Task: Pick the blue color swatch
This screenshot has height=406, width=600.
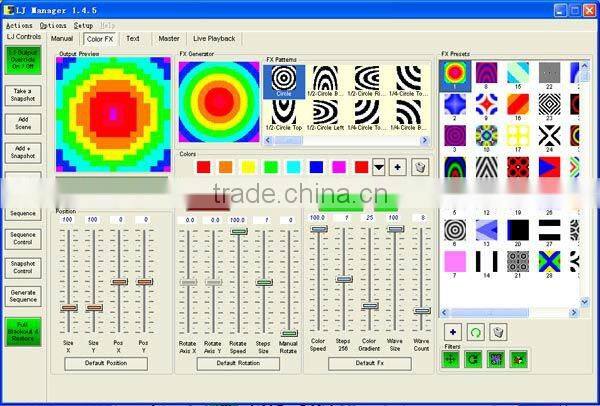Action: 316,167
